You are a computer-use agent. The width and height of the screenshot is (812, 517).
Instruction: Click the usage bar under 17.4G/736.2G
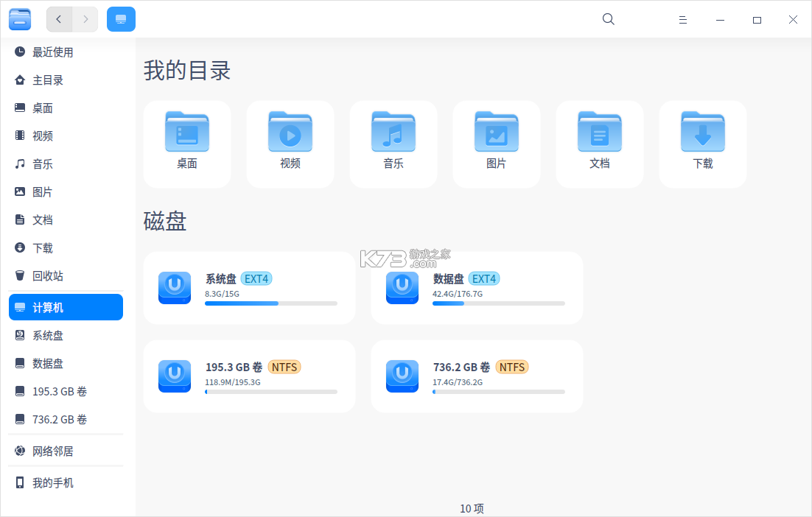point(499,392)
